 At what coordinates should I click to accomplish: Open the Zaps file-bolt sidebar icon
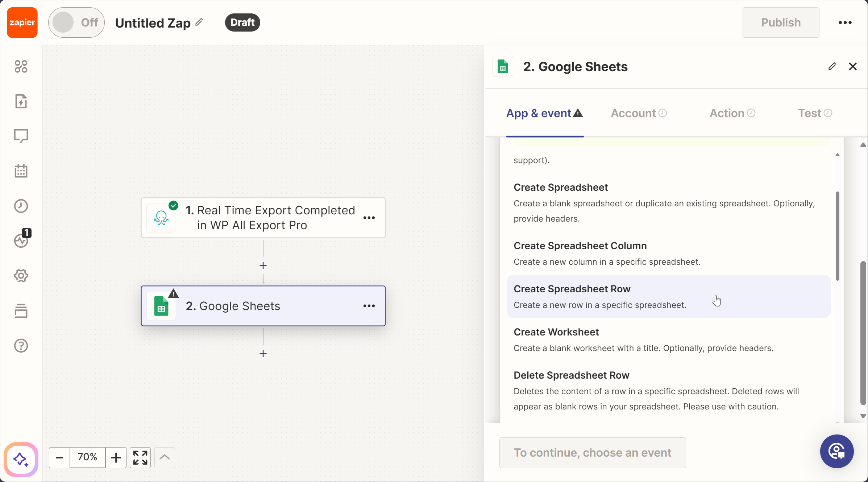click(x=21, y=101)
